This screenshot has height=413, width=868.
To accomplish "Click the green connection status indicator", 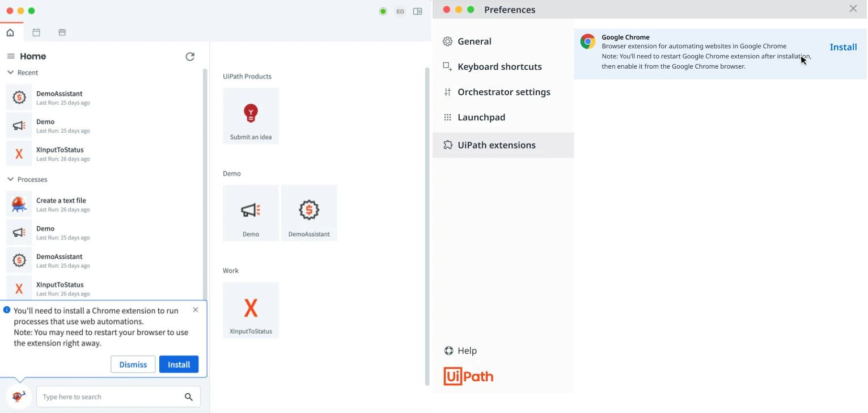I will [x=383, y=11].
